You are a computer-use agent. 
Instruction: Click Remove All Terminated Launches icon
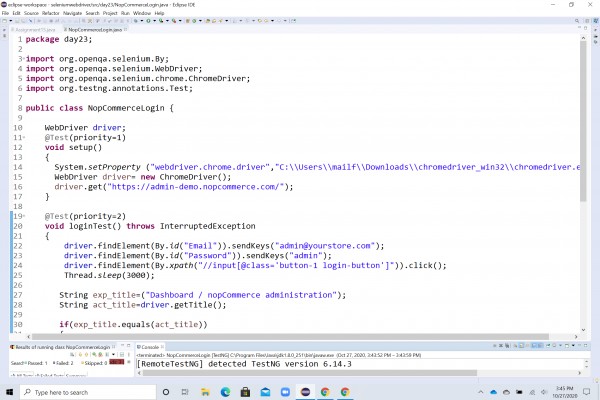pos(507,346)
